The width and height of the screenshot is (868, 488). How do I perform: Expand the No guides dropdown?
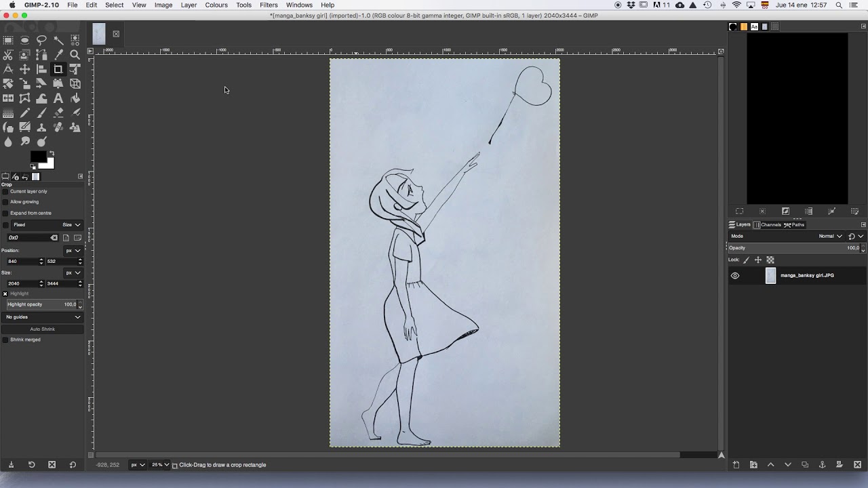click(x=42, y=317)
